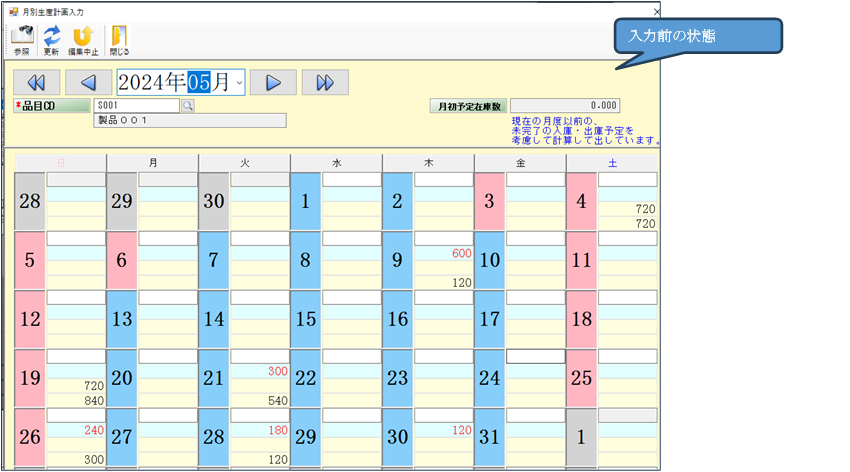Screen dimensions: 850x472
Task: Click the 月初予定在庫数 value field
Action: coord(565,105)
